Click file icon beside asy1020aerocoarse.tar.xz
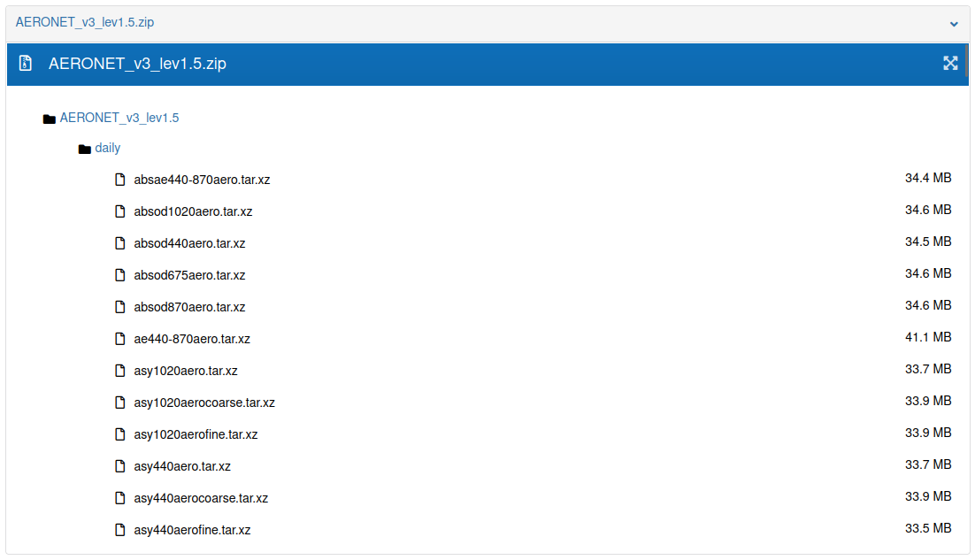The width and height of the screenshot is (975, 560). [120, 403]
